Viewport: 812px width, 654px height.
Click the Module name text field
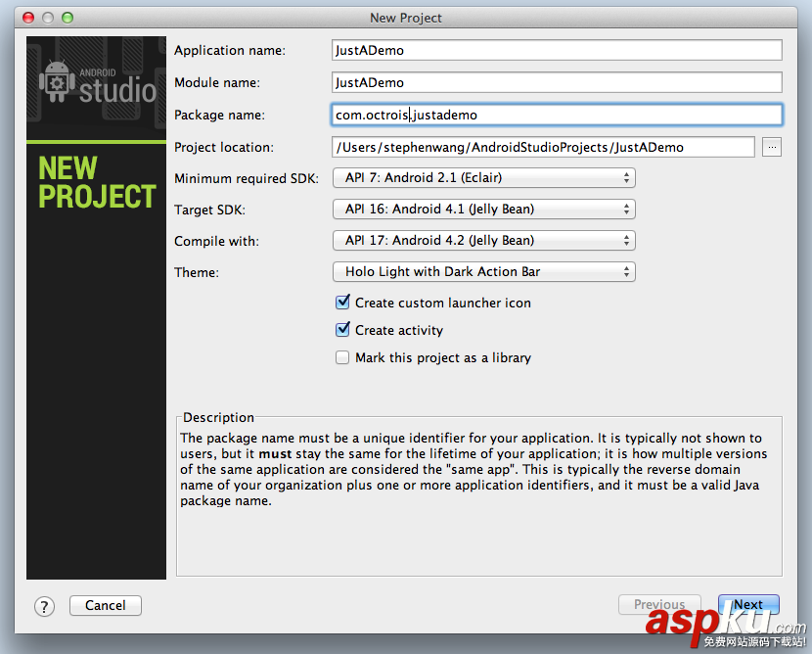(556, 82)
